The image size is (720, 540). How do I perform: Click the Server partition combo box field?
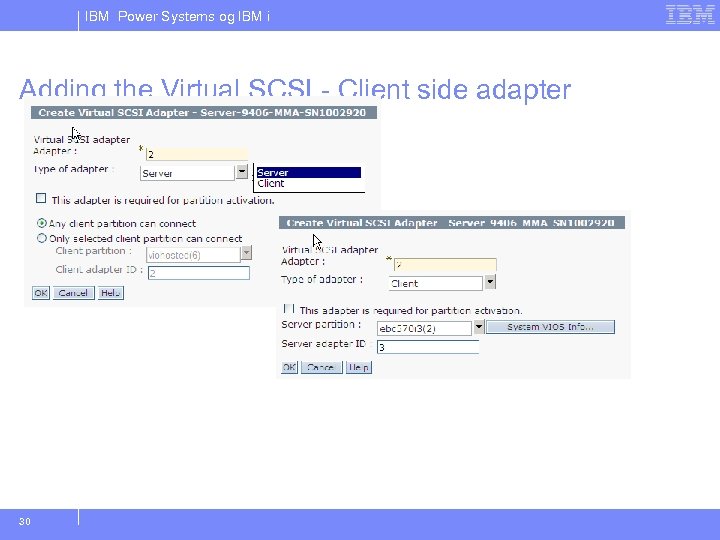424,328
